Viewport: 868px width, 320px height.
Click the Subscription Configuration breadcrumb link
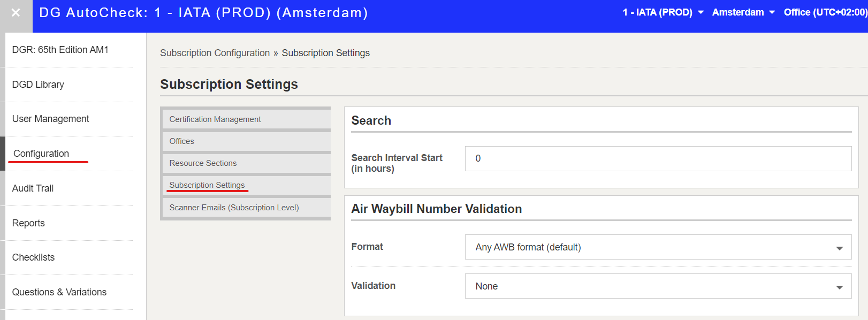pyautogui.click(x=215, y=53)
